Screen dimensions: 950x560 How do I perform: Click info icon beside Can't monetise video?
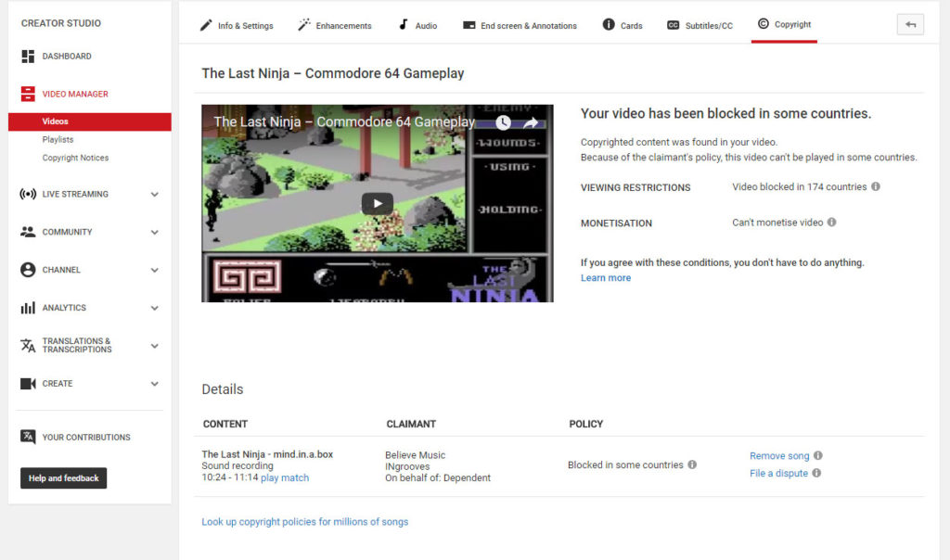pyautogui.click(x=832, y=223)
